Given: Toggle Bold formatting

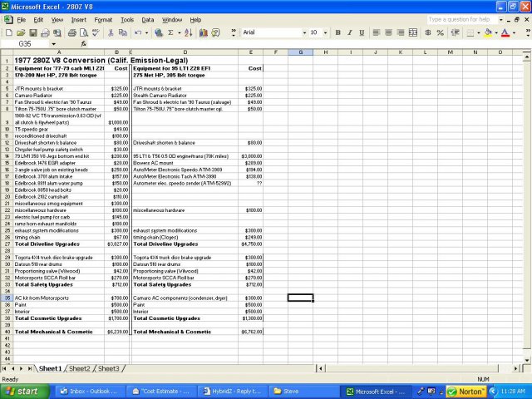Looking at the screenshot, I should tap(340, 32).
